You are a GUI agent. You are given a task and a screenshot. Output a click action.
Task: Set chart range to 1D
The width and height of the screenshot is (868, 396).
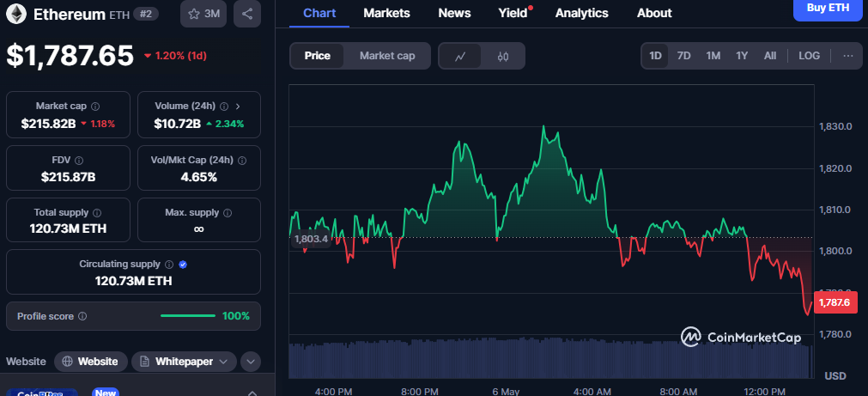click(655, 56)
